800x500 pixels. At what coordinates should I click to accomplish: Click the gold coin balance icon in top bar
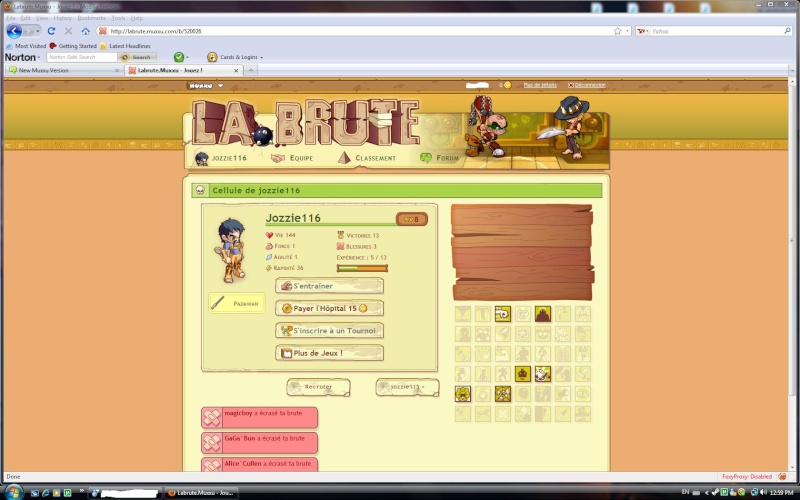507,85
